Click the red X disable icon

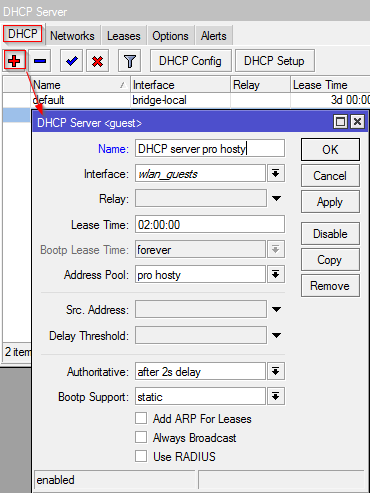tap(97, 61)
